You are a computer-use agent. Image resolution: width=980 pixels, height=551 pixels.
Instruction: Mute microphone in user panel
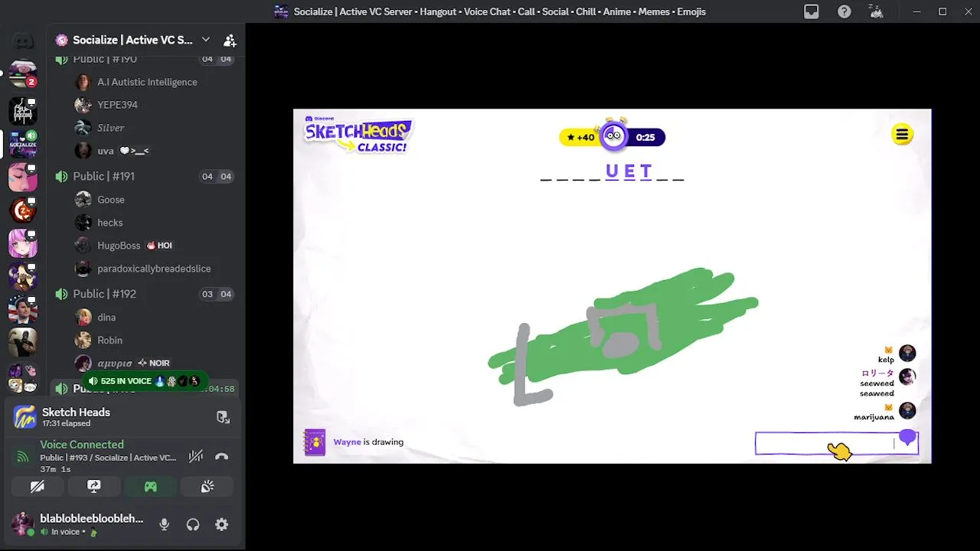(x=164, y=524)
